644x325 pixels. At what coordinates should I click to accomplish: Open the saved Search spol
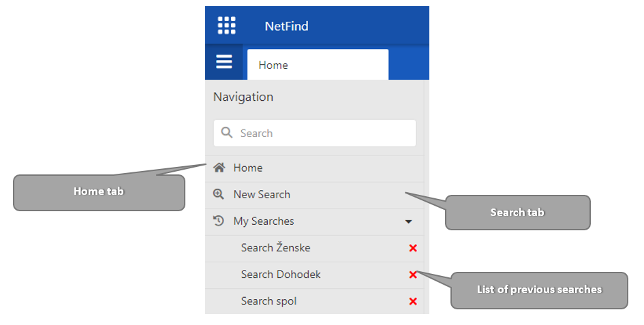(269, 301)
